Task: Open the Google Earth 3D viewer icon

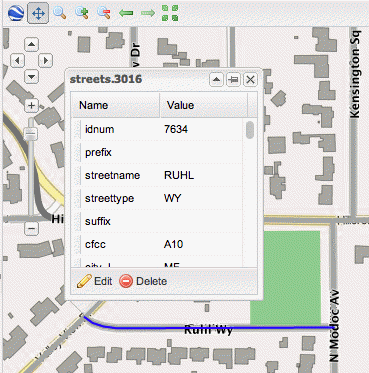Action: point(16,13)
